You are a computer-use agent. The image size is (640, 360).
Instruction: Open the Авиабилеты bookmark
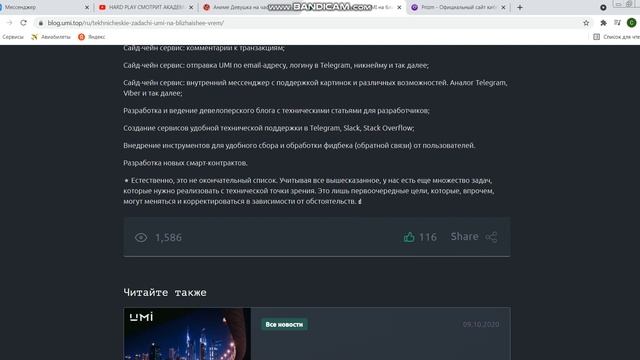[x=51, y=37]
